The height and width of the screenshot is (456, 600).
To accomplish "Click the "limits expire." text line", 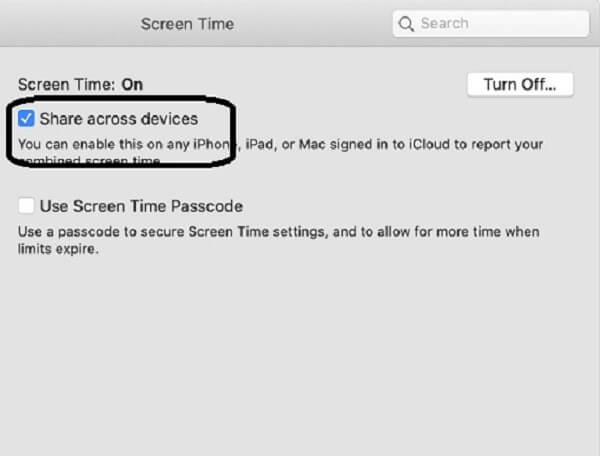I will coord(59,249).
